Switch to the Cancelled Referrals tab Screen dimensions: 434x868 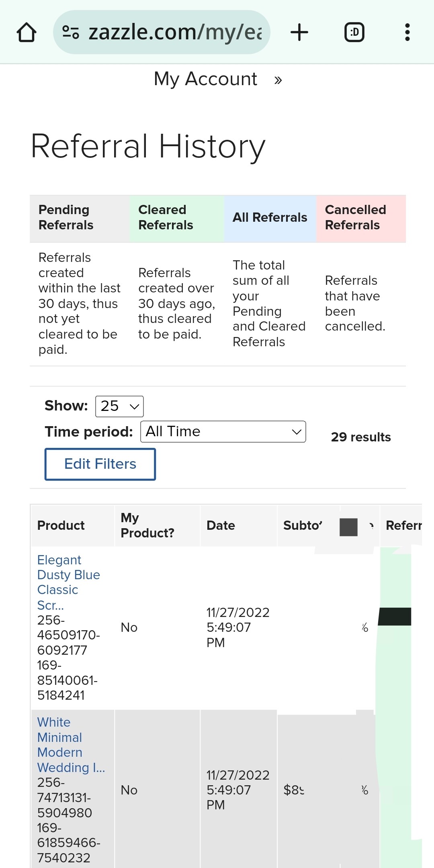click(x=361, y=218)
